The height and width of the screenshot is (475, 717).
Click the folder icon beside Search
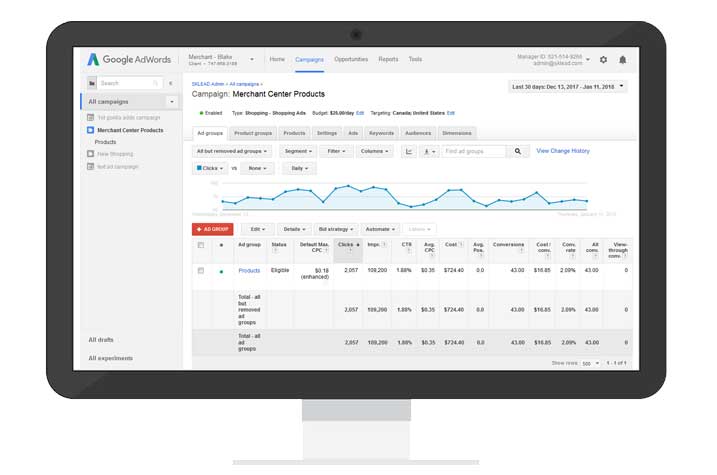pos(92,83)
